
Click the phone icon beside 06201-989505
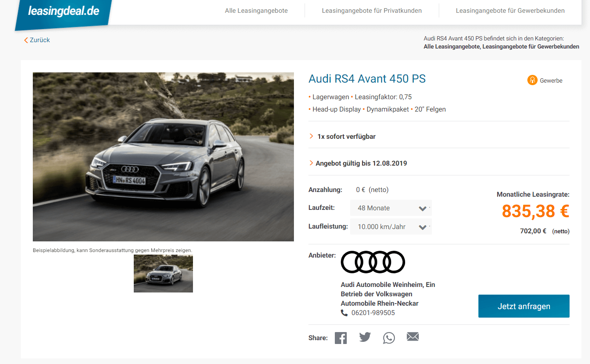pos(344,313)
